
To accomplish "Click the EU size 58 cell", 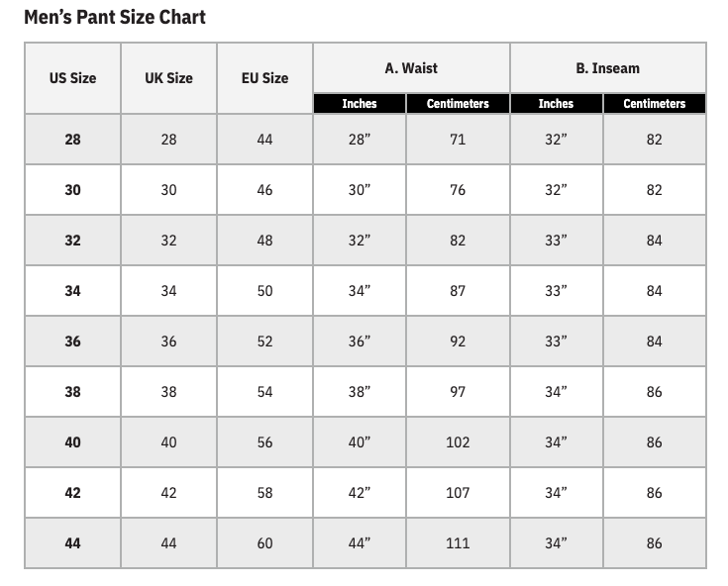I will [x=265, y=493].
